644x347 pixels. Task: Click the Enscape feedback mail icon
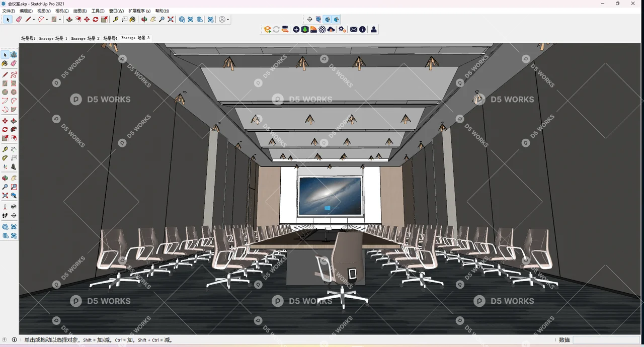pos(354,29)
